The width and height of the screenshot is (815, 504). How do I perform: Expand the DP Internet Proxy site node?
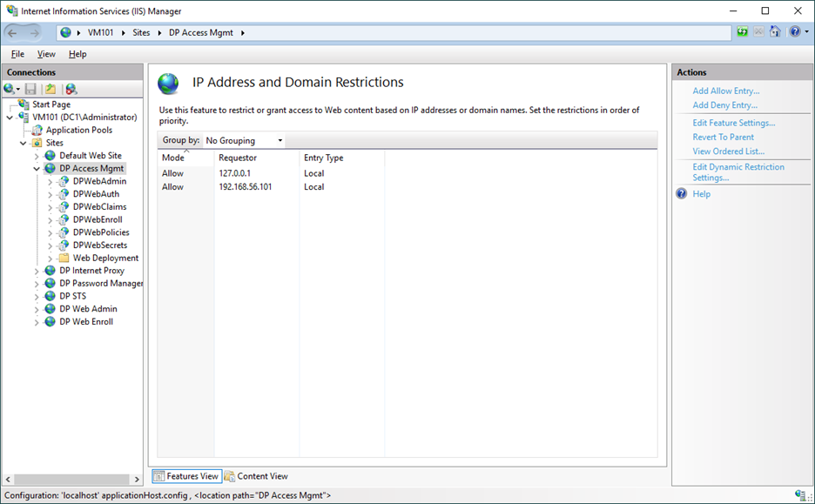[x=37, y=271]
